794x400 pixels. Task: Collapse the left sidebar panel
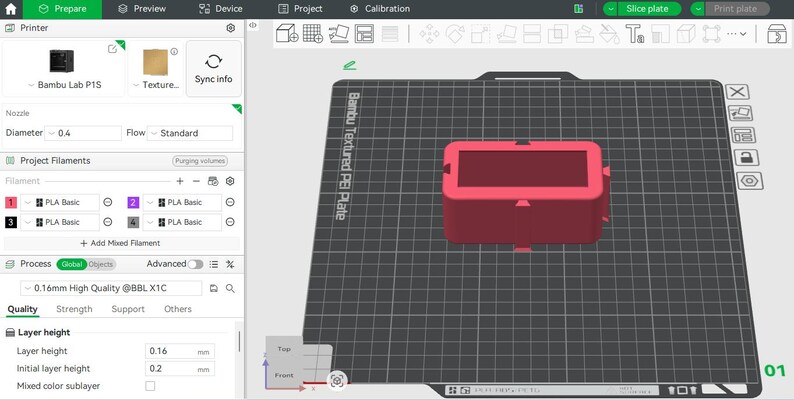pyautogui.click(x=253, y=25)
